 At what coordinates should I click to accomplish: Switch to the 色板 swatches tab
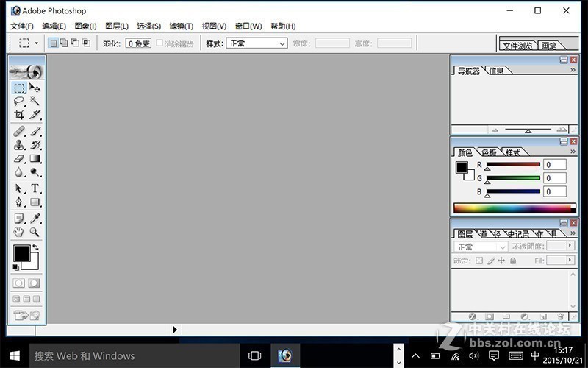point(489,152)
